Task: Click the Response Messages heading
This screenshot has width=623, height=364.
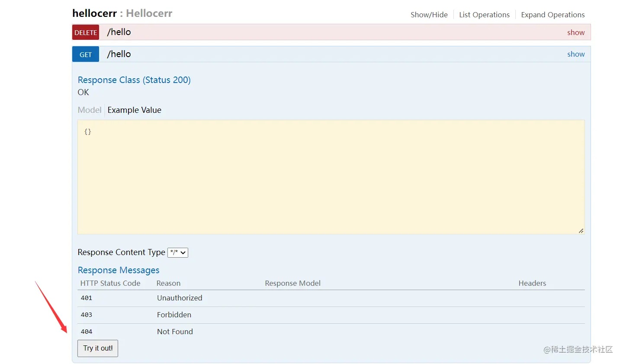Action: (x=119, y=270)
